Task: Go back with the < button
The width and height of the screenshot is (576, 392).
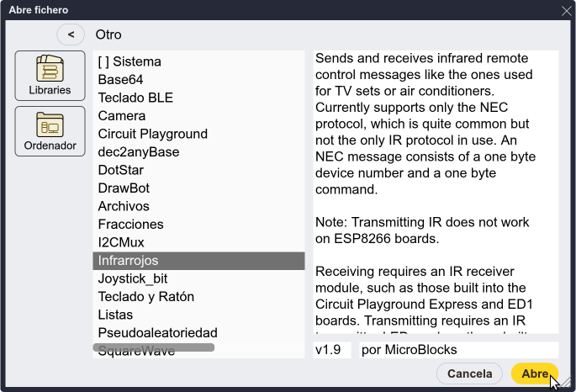Action: pos(71,34)
